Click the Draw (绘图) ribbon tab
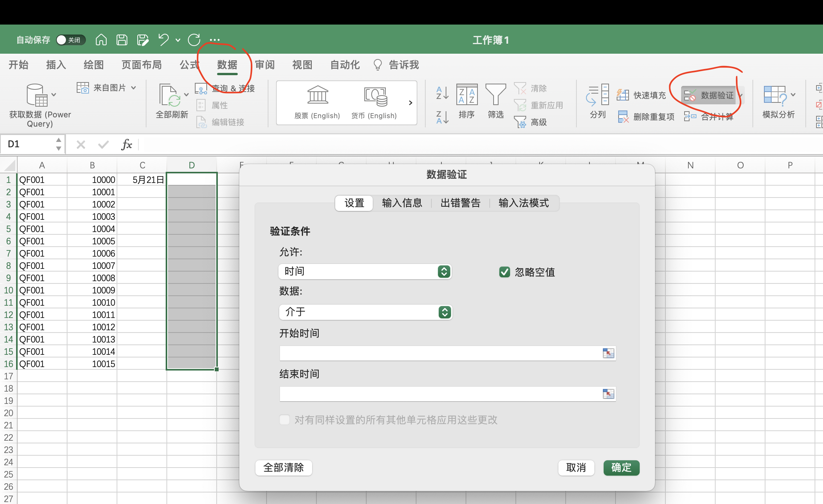This screenshot has height=504, width=823. click(94, 65)
